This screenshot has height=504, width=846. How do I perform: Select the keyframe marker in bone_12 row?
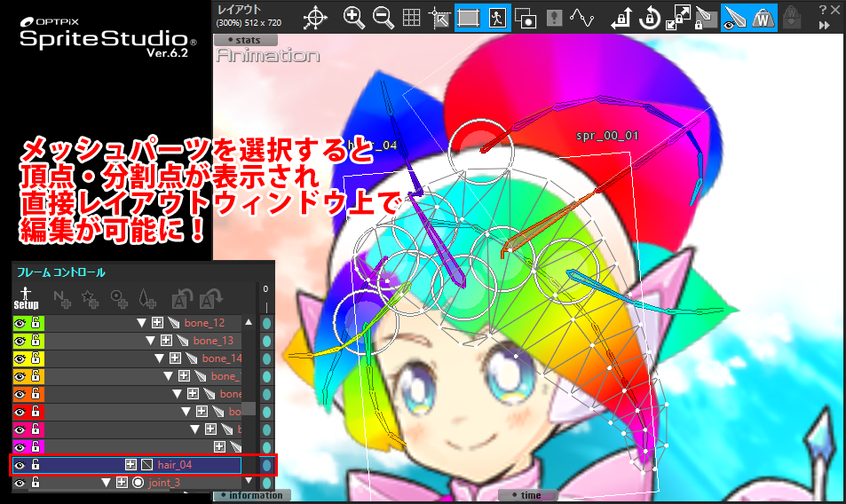tap(266, 323)
